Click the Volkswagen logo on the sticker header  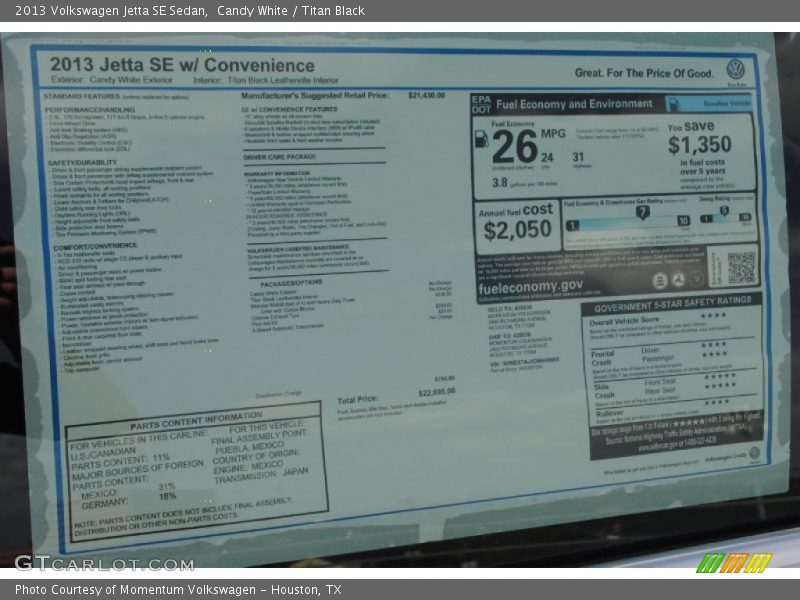click(735, 69)
